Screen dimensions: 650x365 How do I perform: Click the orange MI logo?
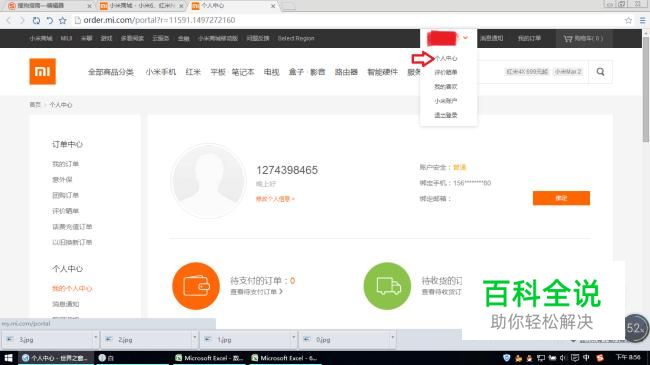[x=42, y=71]
